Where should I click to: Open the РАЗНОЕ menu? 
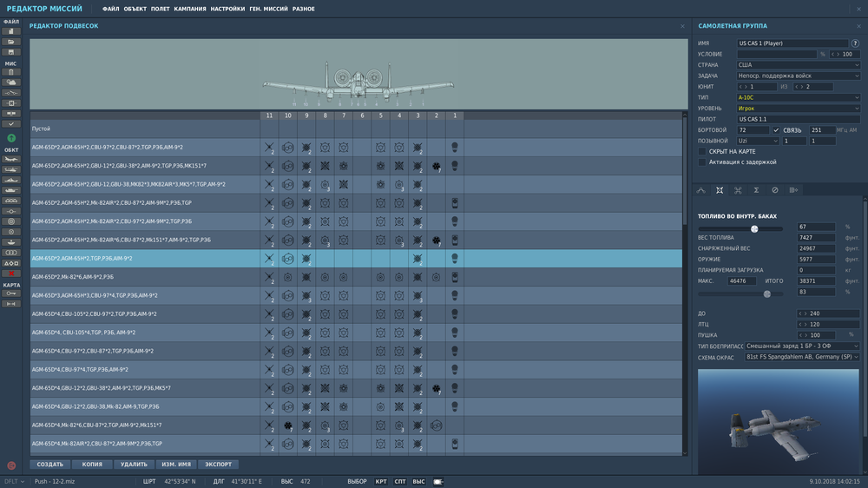303,9
